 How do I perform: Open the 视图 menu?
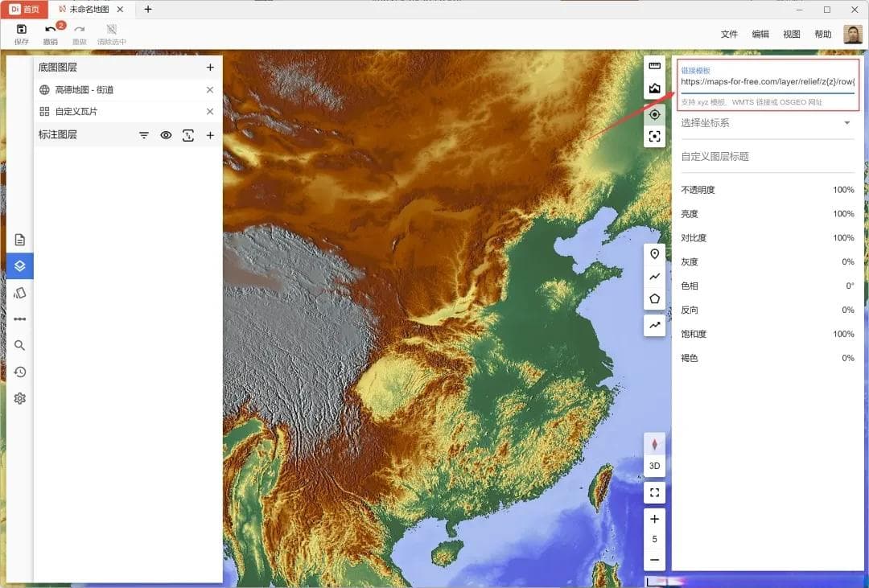coord(792,35)
